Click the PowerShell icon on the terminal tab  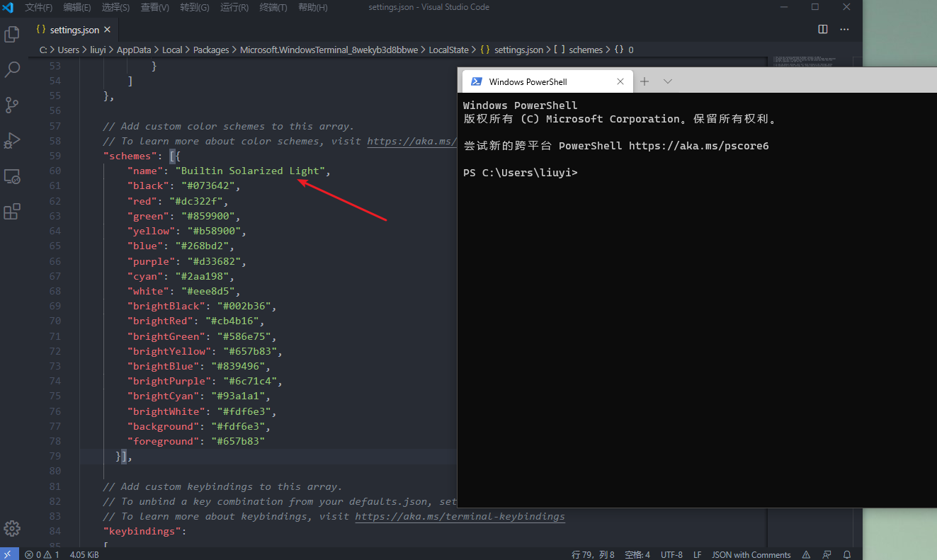pos(477,81)
